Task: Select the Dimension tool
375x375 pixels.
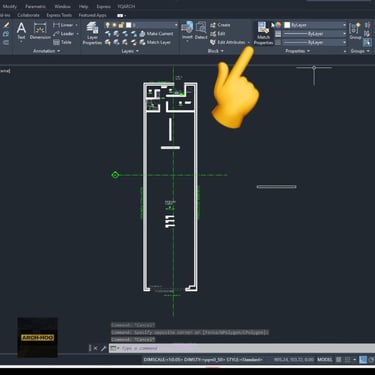Action: click(x=40, y=31)
